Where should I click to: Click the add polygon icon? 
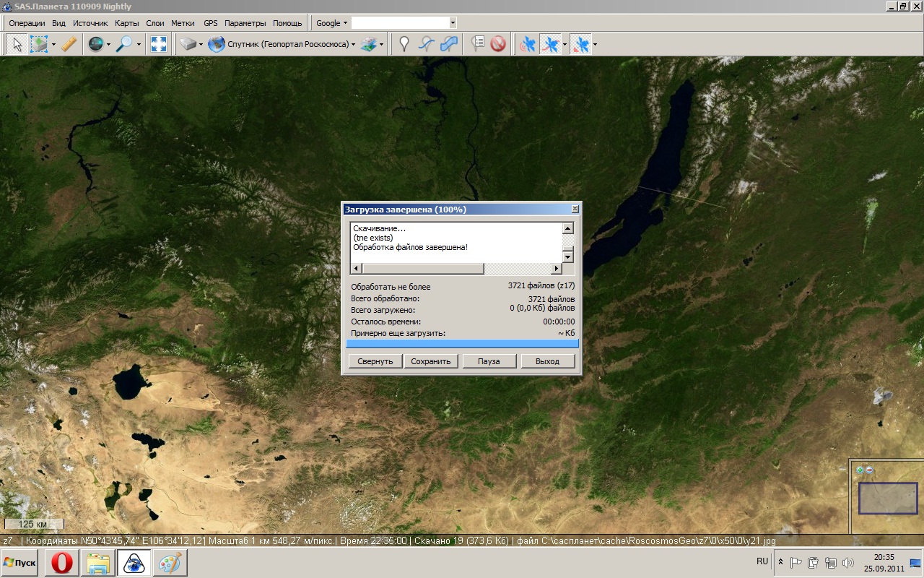[449, 45]
